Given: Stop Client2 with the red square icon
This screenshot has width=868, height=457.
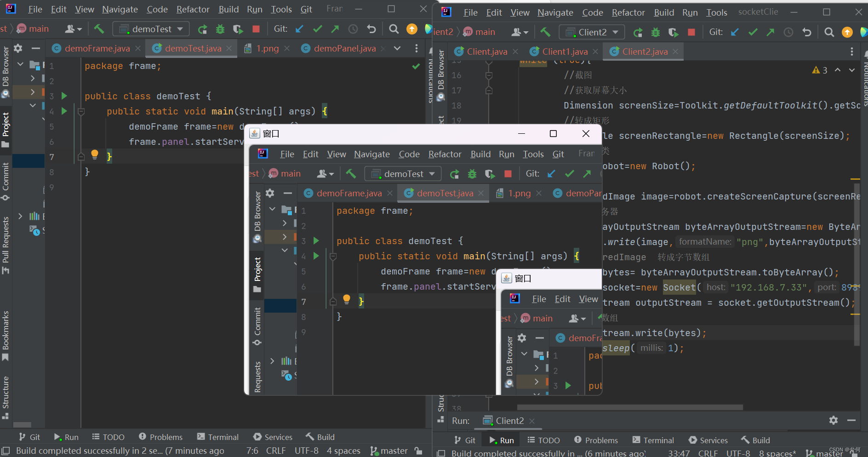Looking at the screenshot, I should [x=691, y=32].
